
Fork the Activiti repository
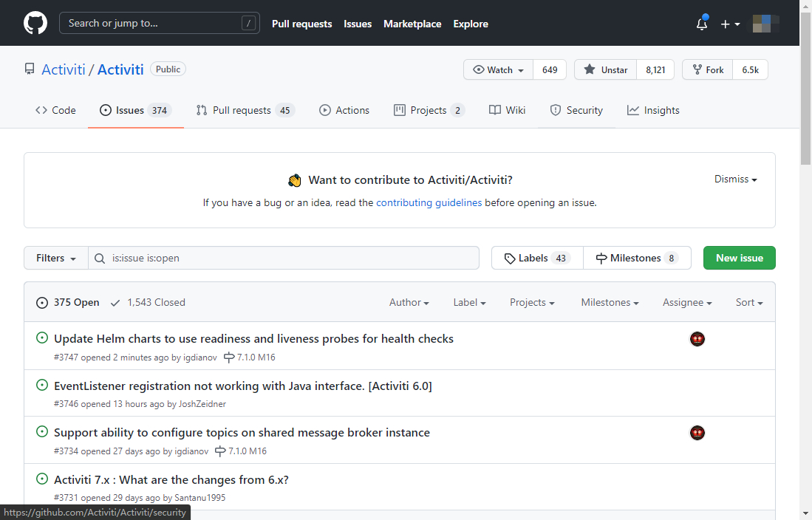[707, 69]
